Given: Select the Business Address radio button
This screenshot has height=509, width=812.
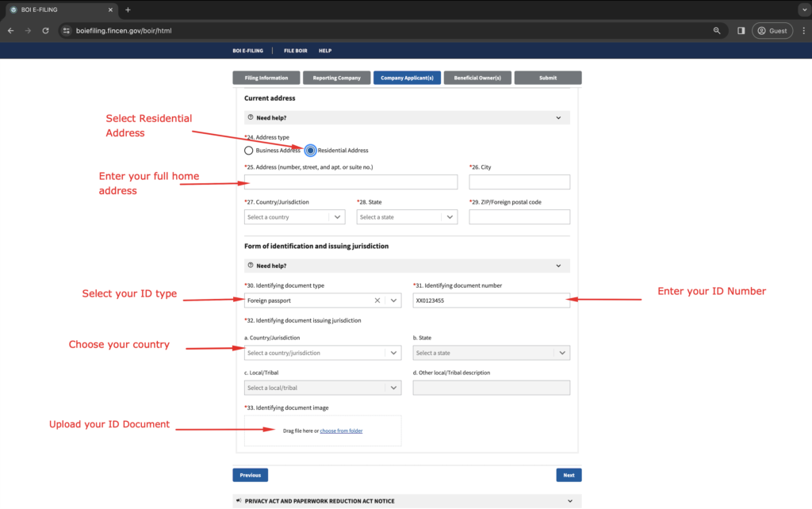Looking at the screenshot, I should point(249,151).
